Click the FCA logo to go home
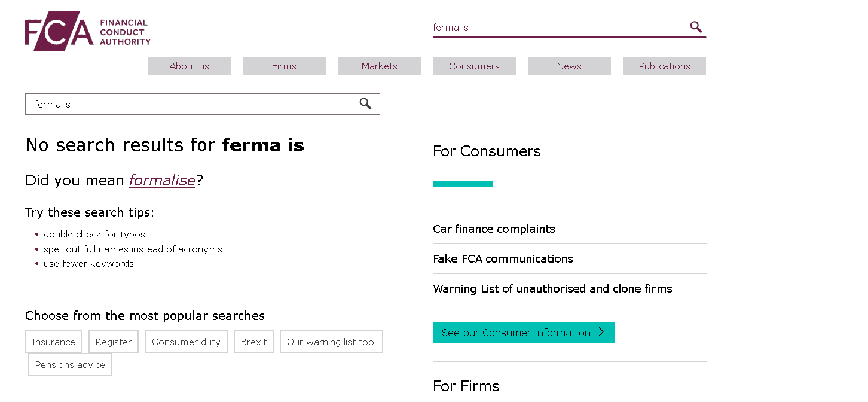This screenshot has height=402, width=868. pyautogui.click(x=88, y=31)
